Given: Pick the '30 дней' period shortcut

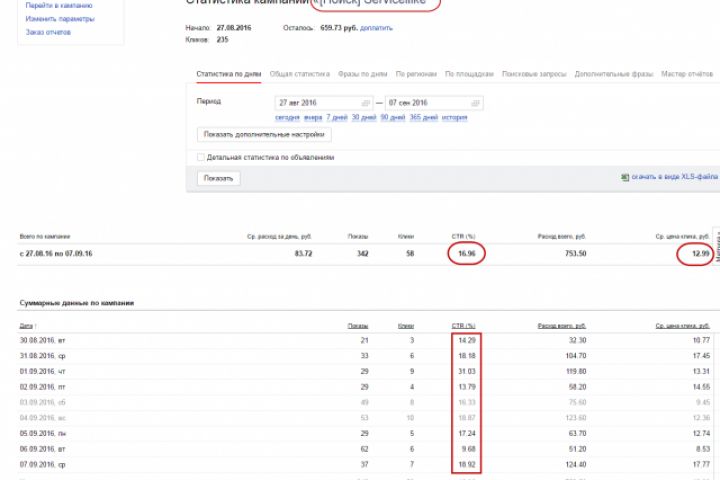Looking at the screenshot, I should tap(364, 118).
